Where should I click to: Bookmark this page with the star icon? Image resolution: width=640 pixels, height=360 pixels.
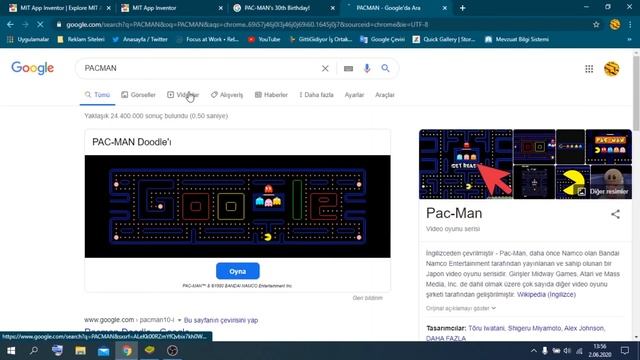pyautogui.click(x=596, y=24)
